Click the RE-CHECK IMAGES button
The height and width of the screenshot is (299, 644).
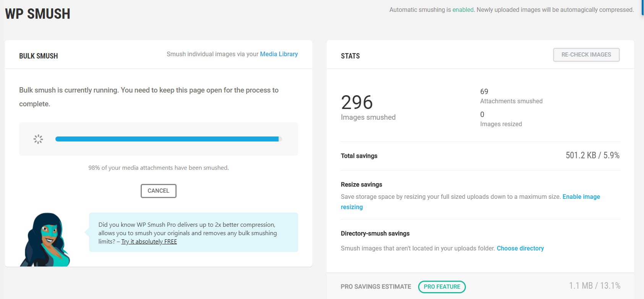click(586, 55)
